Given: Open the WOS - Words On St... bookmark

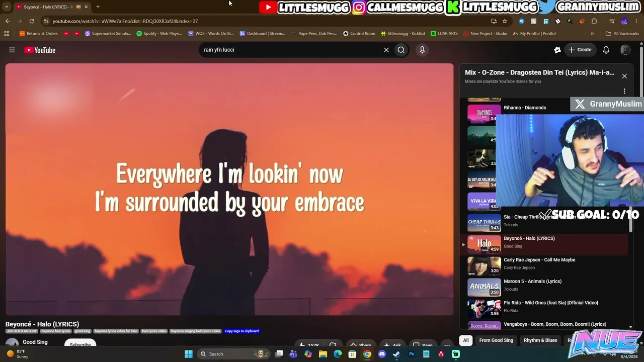Looking at the screenshot, I should pos(211,34).
